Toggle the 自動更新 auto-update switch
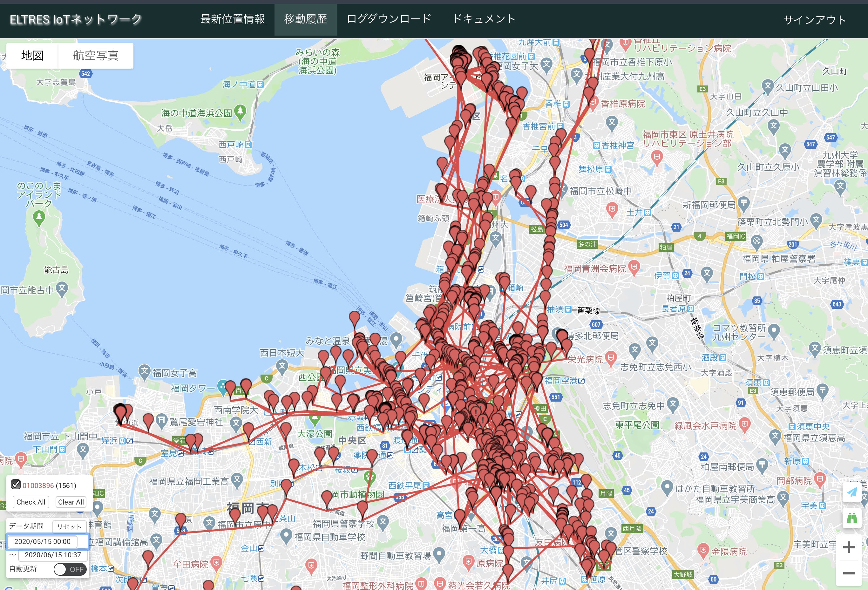868x590 pixels. [70, 569]
